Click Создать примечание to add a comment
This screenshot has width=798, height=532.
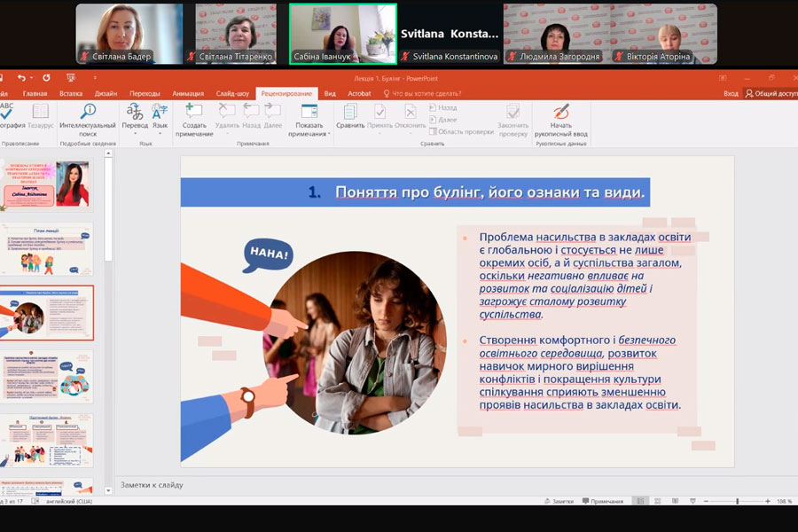point(194,112)
